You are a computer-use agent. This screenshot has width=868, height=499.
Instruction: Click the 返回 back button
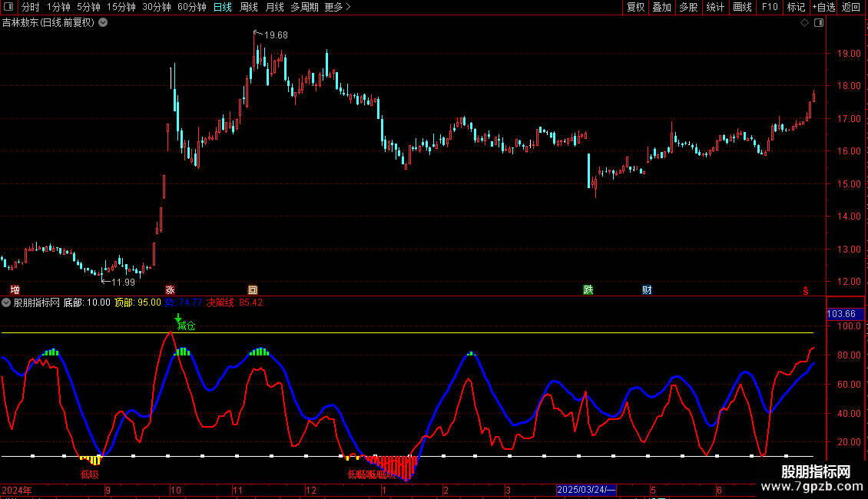(851, 7)
